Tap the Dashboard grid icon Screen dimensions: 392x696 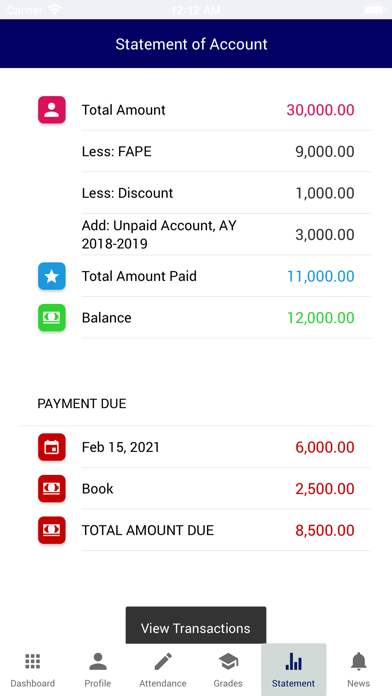pos(32,661)
